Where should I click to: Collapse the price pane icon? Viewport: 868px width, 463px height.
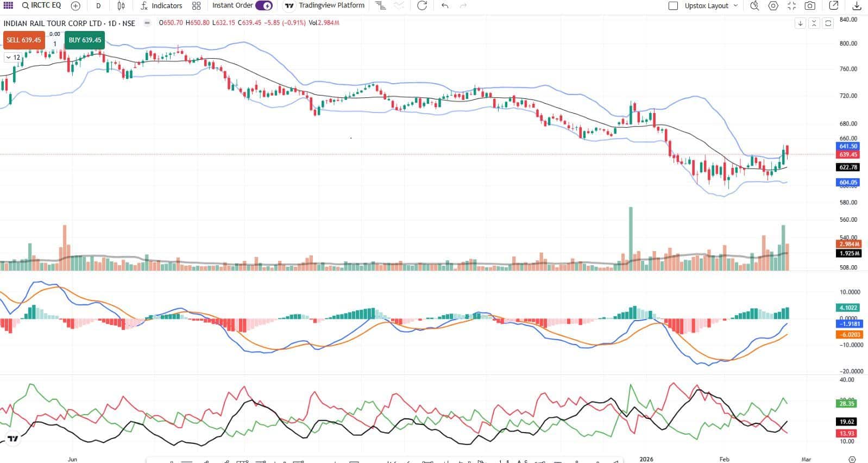pyautogui.click(x=814, y=23)
